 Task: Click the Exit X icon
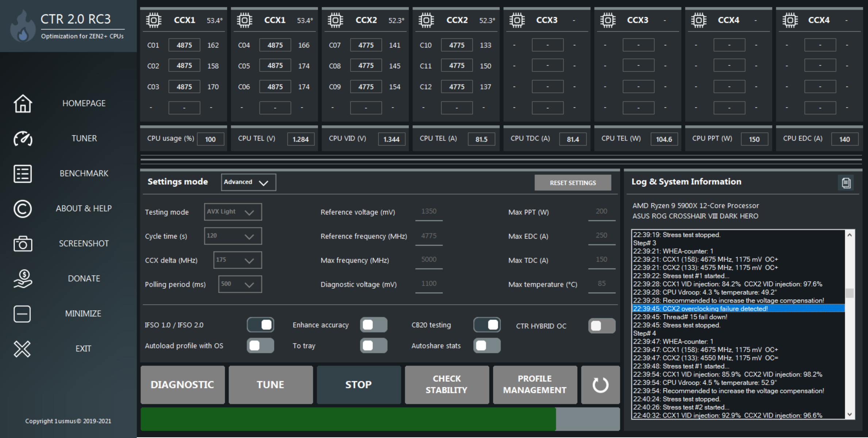[23, 349]
